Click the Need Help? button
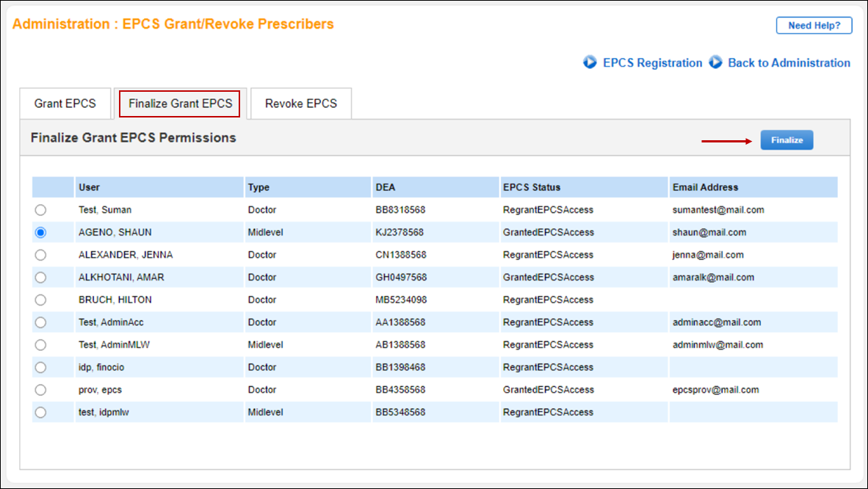This screenshot has height=489, width=868. click(814, 25)
